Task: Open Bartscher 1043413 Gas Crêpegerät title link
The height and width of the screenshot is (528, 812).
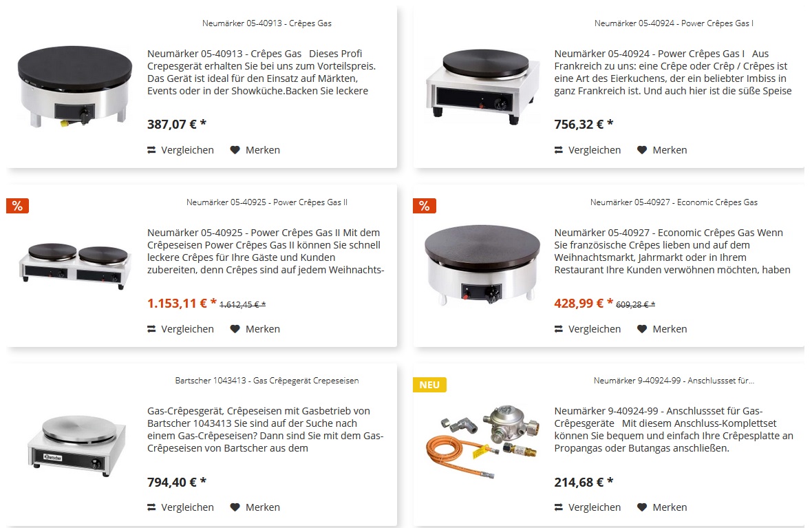Action: coord(267,381)
